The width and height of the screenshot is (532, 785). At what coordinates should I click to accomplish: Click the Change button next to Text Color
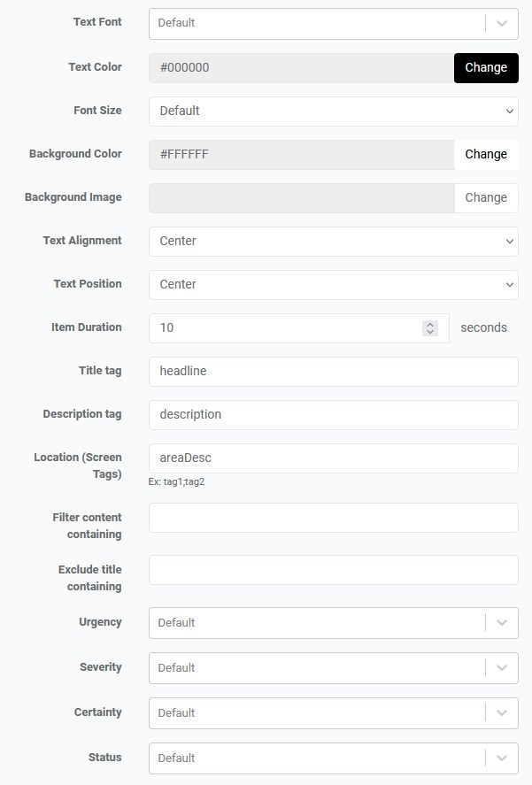pos(486,67)
